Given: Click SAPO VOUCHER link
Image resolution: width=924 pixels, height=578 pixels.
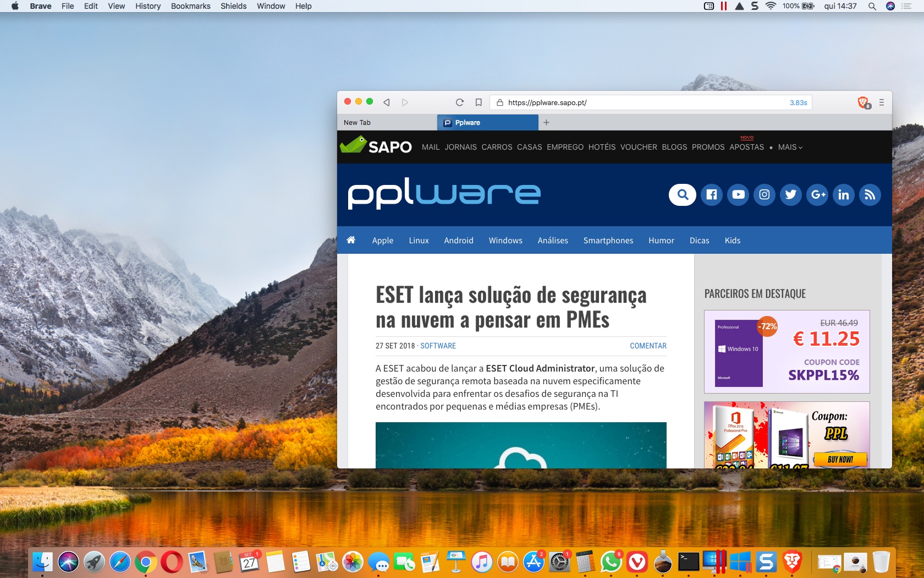Looking at the screenshot, I should (639, 147).
